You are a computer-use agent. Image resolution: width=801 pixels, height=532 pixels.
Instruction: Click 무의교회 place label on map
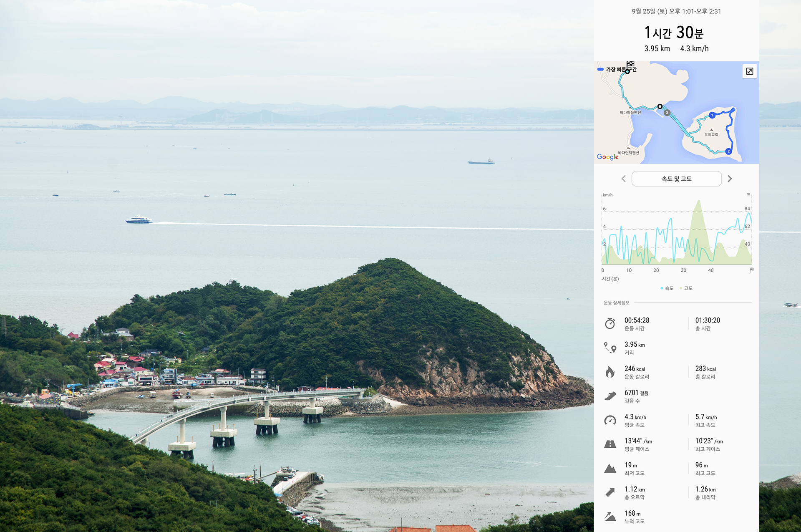point(711,134)
